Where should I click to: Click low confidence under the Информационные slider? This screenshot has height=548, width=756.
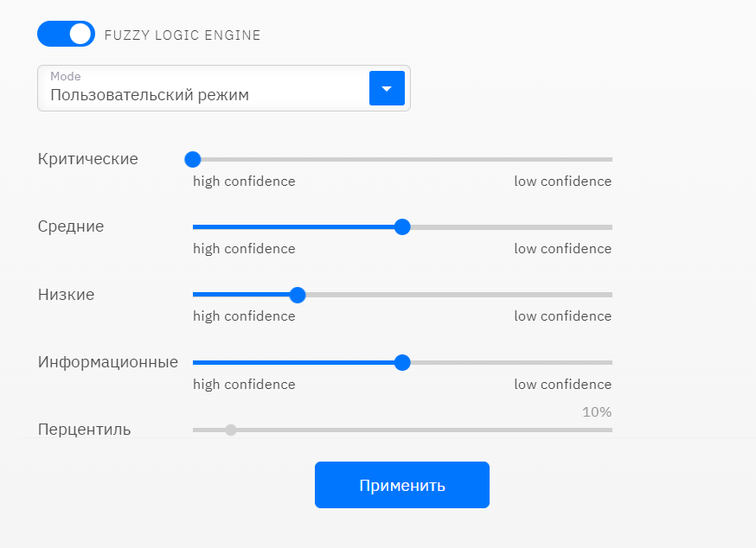(x=562, y=385)
